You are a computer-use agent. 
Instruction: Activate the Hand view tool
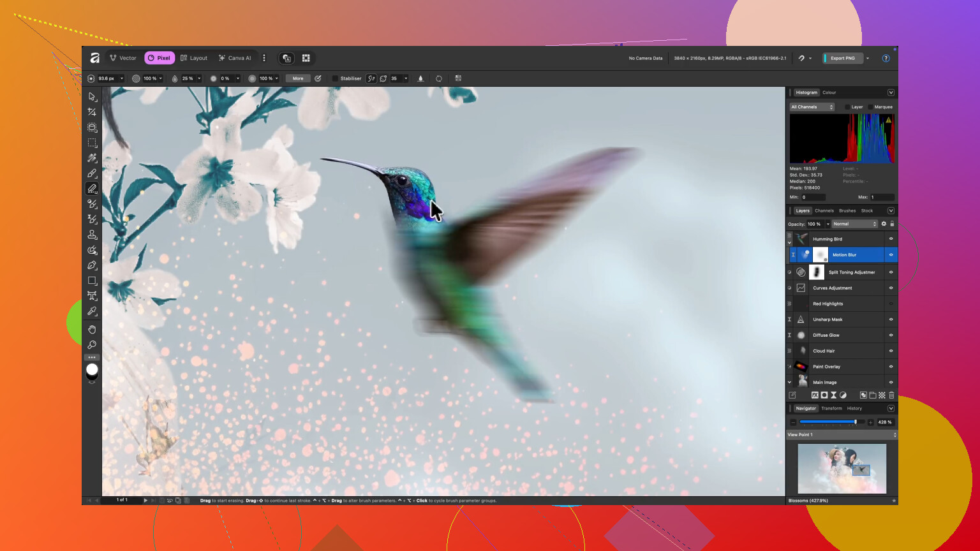point(92,329)
